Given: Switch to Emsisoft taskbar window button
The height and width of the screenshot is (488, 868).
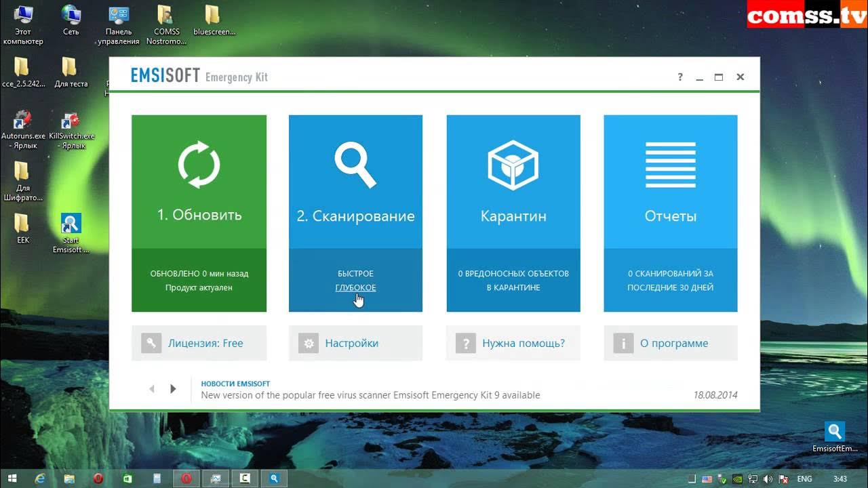Looking at the screenshot, I should pos(274,479).
